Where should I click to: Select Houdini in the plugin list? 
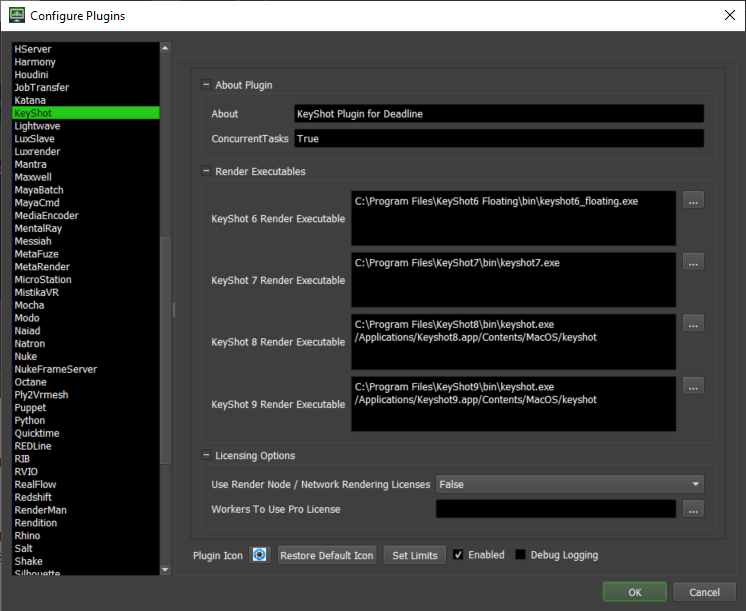31,75
